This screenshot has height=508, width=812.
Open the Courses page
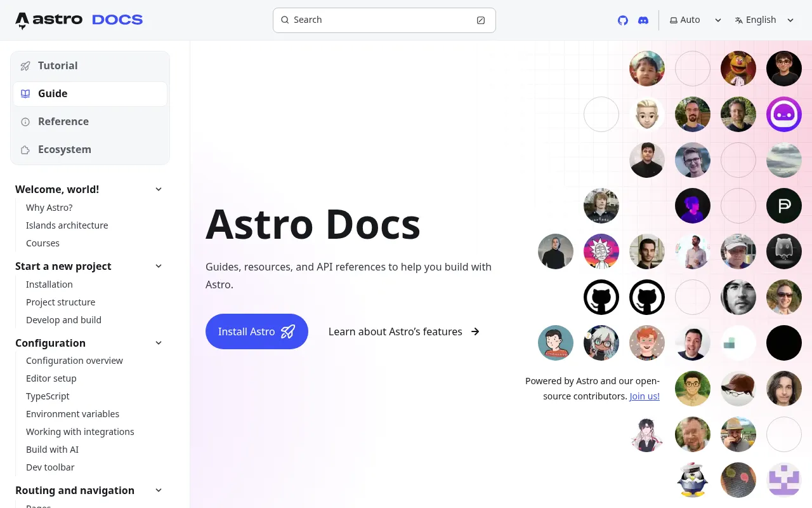[43, 243]
